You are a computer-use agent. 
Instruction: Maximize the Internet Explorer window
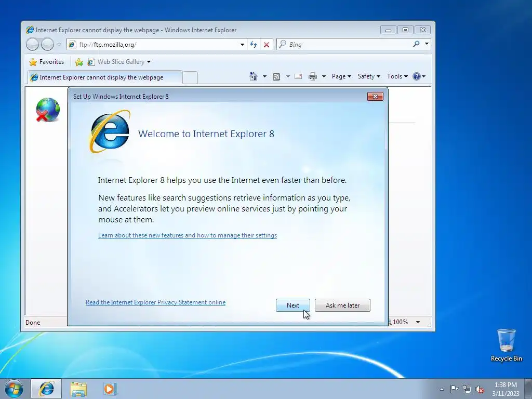point(405,30)
